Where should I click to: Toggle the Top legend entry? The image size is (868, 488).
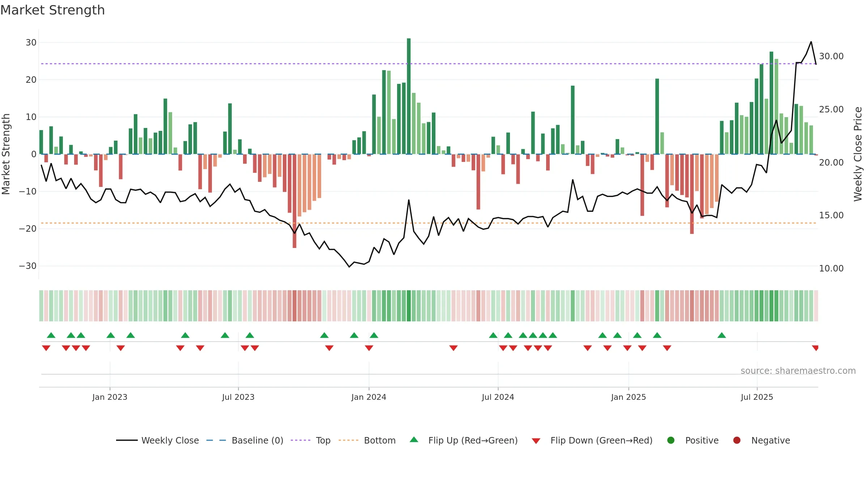coord(311,440)
